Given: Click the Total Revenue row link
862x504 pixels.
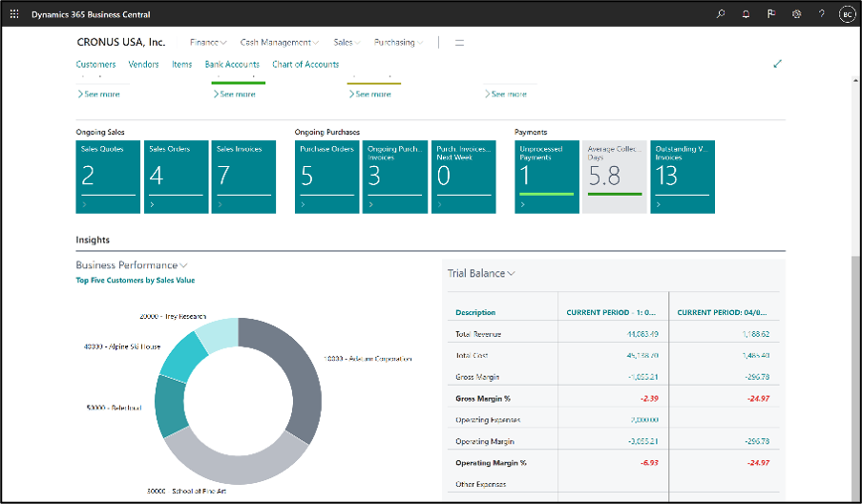Looking at the screenshot, I should (478, 334).
